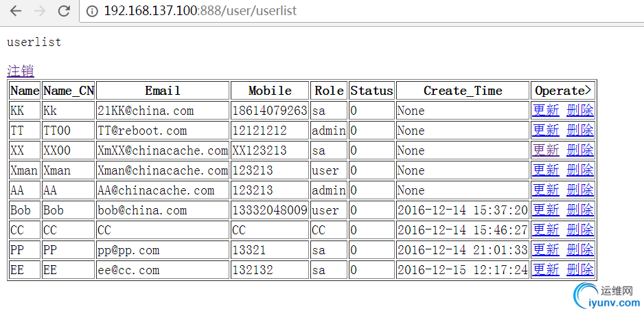Click the Email column header
Screen dimensions: 644x314
point(163,91)
